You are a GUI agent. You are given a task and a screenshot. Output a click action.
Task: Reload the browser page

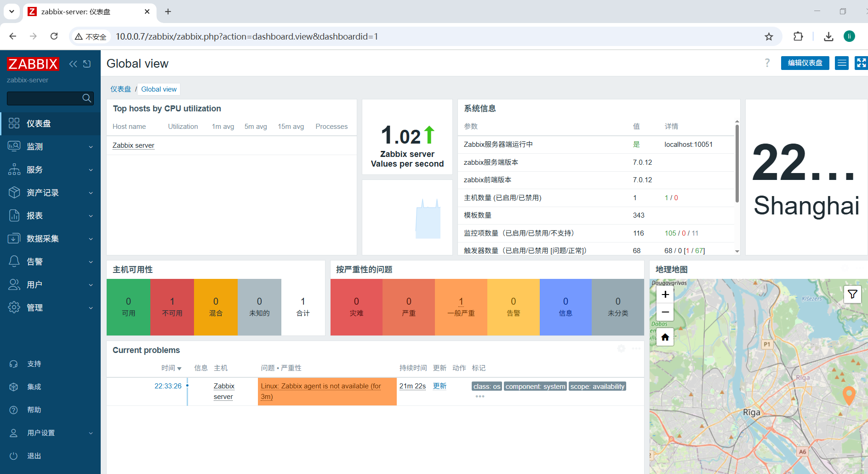click(54, 36)
